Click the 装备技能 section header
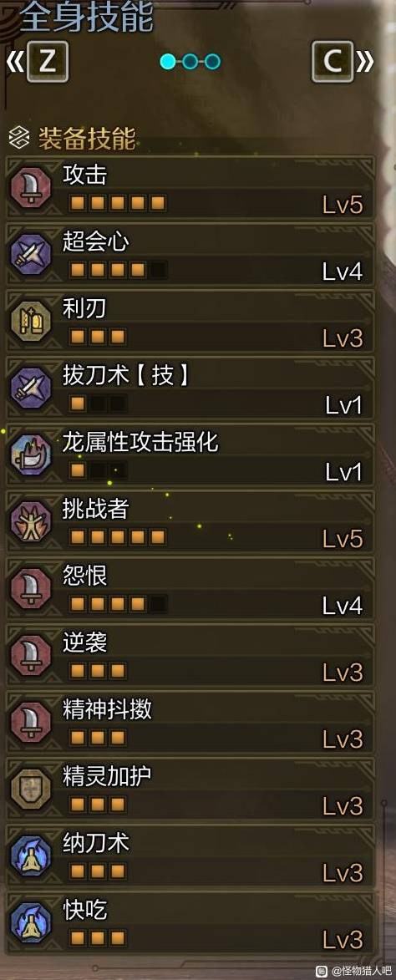This screenshot has width=396, height=980. [87, 139]
